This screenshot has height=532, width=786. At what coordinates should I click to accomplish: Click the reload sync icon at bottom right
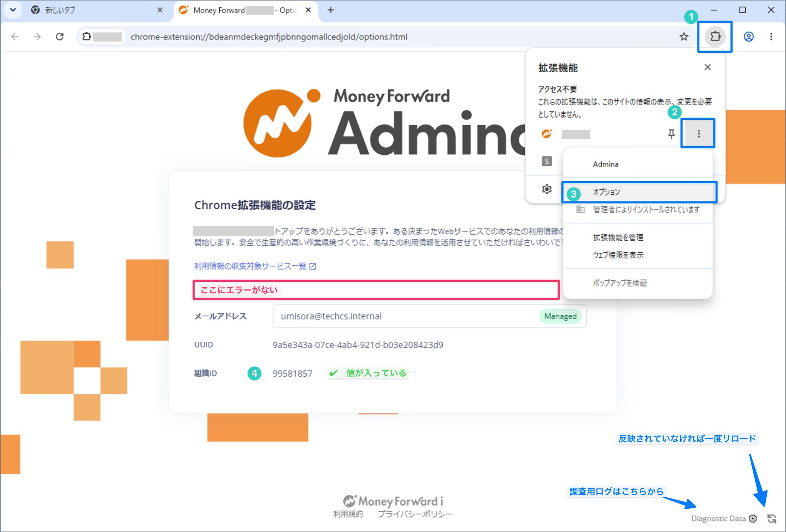point(772,519)
